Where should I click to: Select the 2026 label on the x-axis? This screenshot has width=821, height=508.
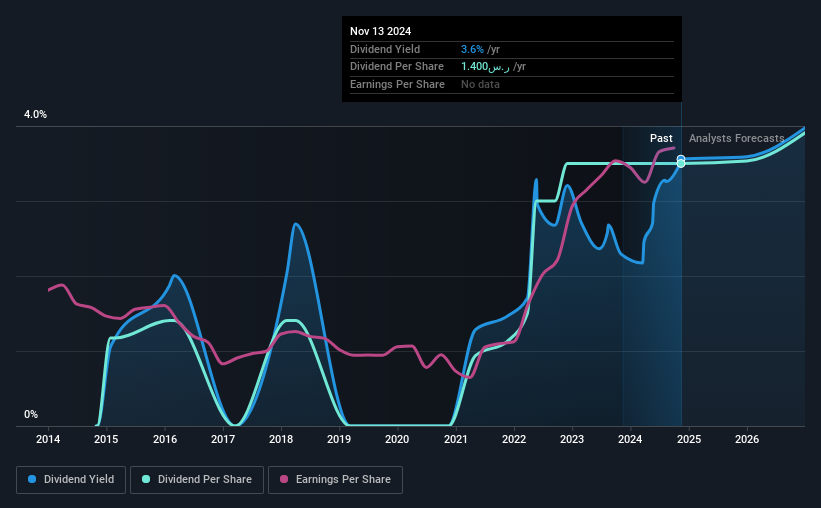(747, 439)
